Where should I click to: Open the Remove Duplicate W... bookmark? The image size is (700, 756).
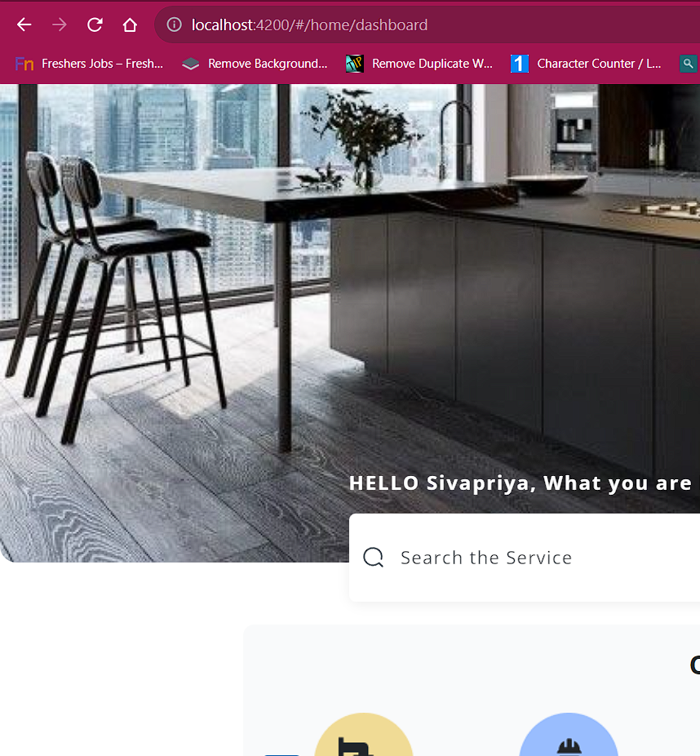pyautogui.click(x=419, y=64)
